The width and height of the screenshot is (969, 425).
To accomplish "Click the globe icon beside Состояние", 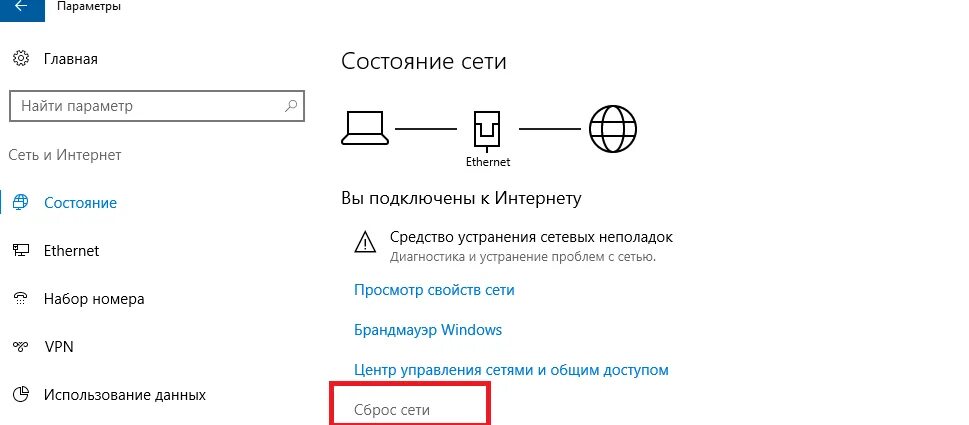I will pyautogui.click(x=21, y=203).
